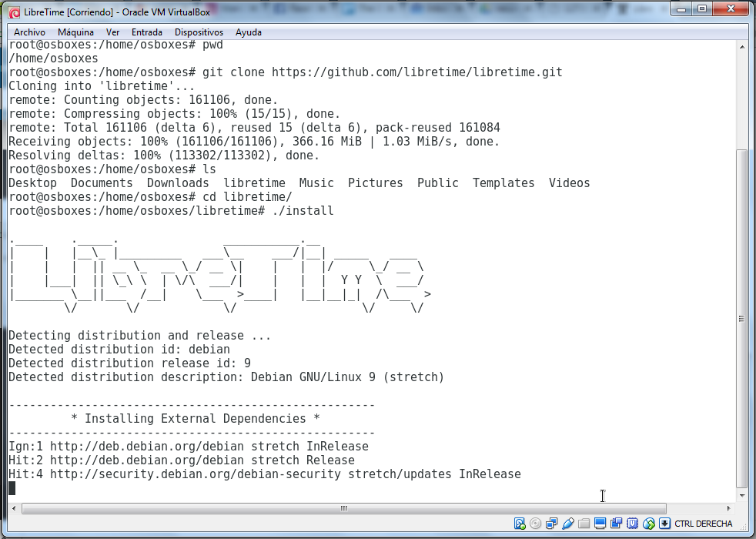
Task: Click the network adapters status icon
Action: (551, 524)
